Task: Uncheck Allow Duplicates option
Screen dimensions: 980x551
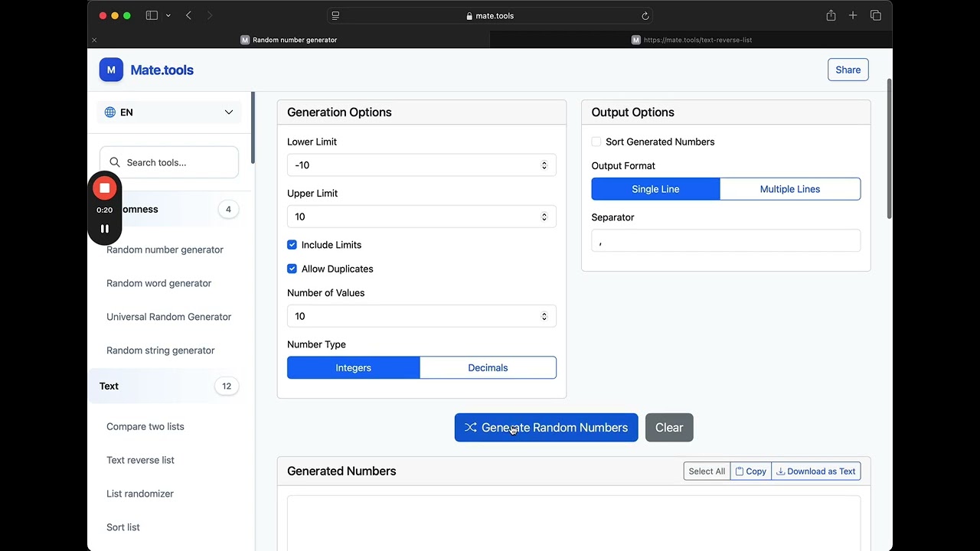Action: point(292,269)
